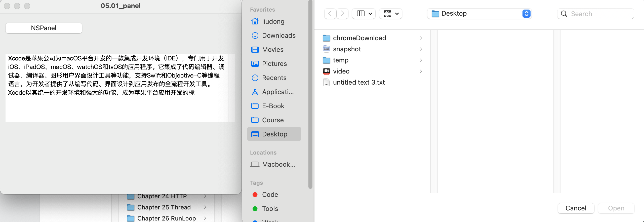Click inside the Xcode description text view
Image resolution: width=644 pixels, height=222 pixels.
click(x=117, y=88)
